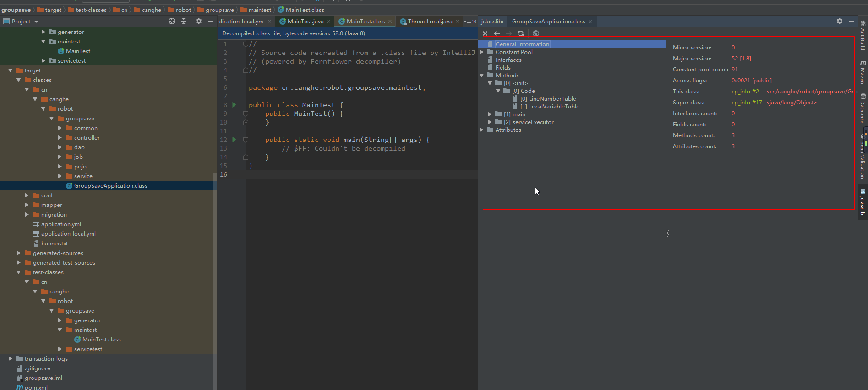
Task: Fold the header comment block in editor
Action: click(x=246, y=44)
